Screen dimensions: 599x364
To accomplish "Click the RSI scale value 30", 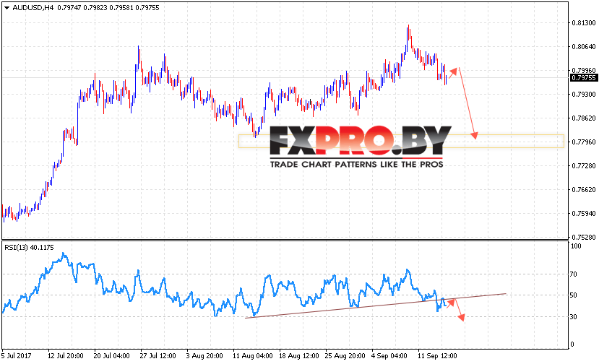I will coord(574,316).
